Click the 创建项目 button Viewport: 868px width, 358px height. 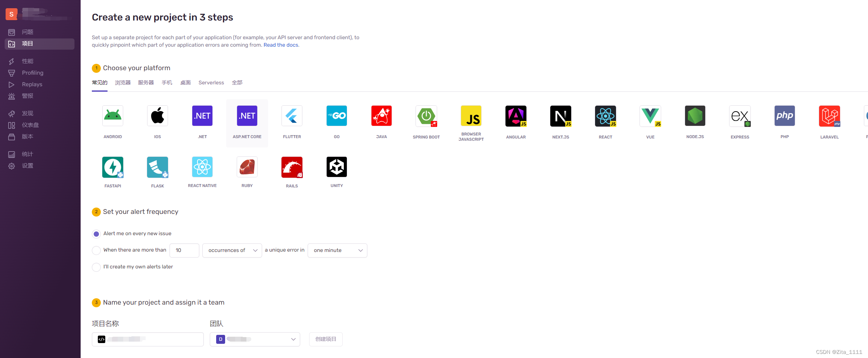click(x=326, y=339)
